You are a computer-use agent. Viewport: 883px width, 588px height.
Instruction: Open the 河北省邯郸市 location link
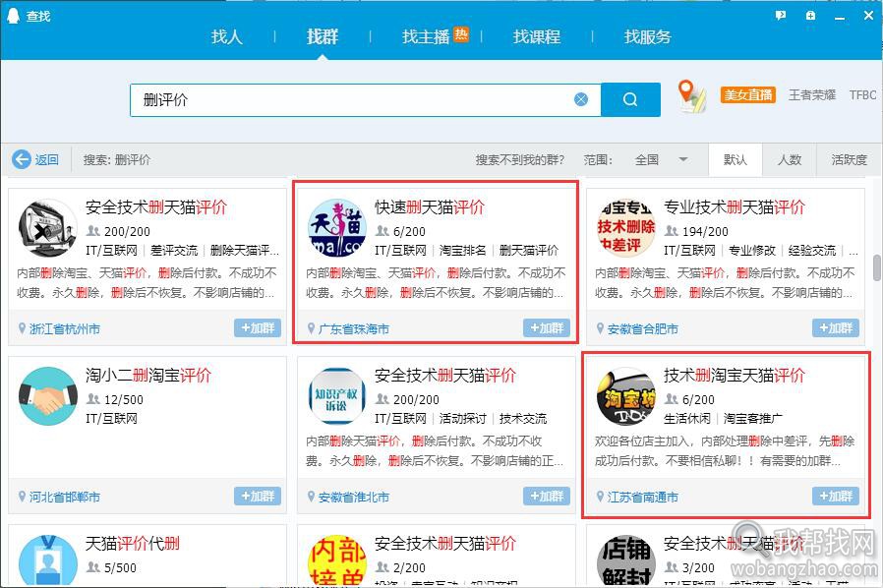(x=64, y=498)
